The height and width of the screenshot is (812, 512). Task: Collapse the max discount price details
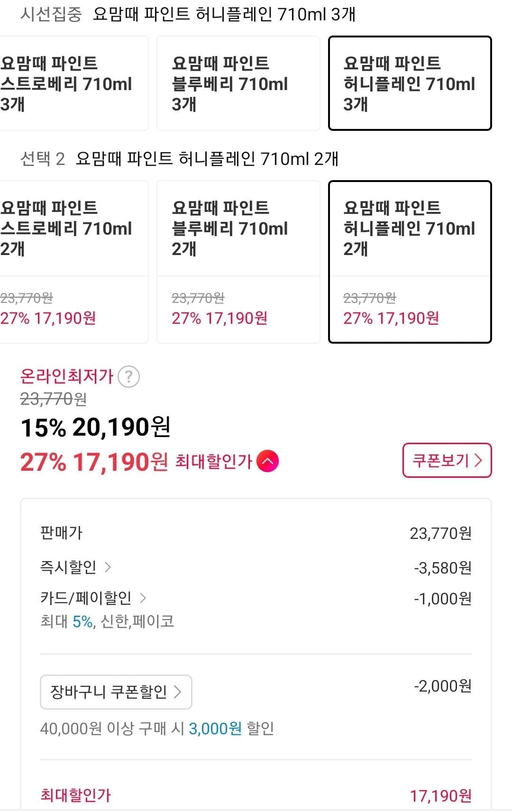267,461
